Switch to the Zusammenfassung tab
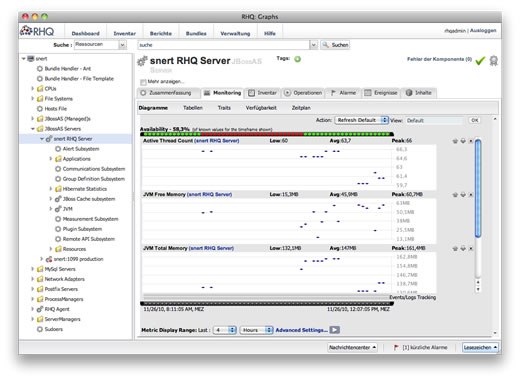This screenshot has height=380, width=520. pos(169,93)
